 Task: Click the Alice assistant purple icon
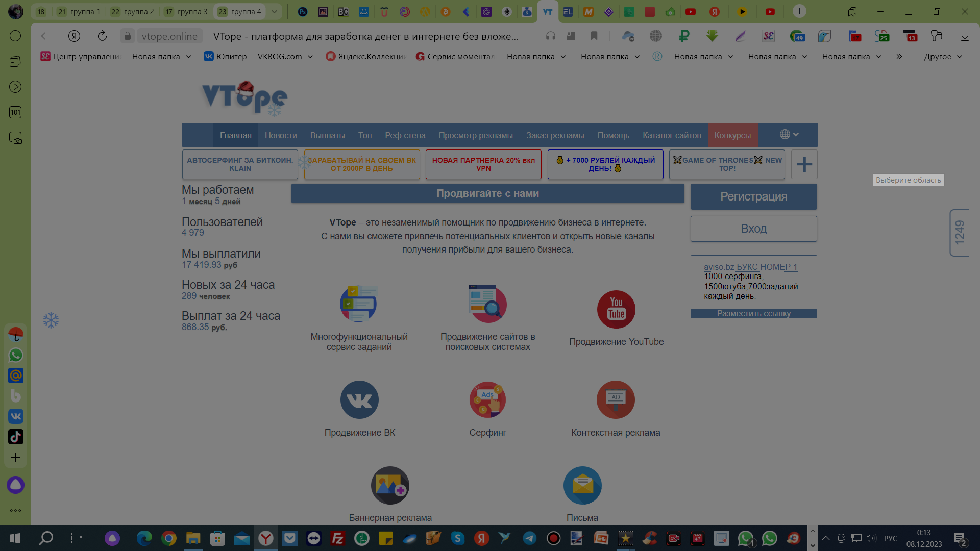coord(15,485)
